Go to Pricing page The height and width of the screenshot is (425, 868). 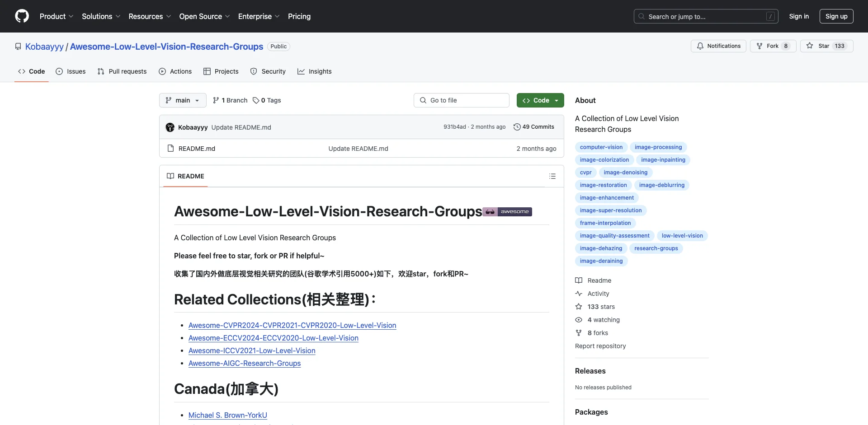click(299, 16)
